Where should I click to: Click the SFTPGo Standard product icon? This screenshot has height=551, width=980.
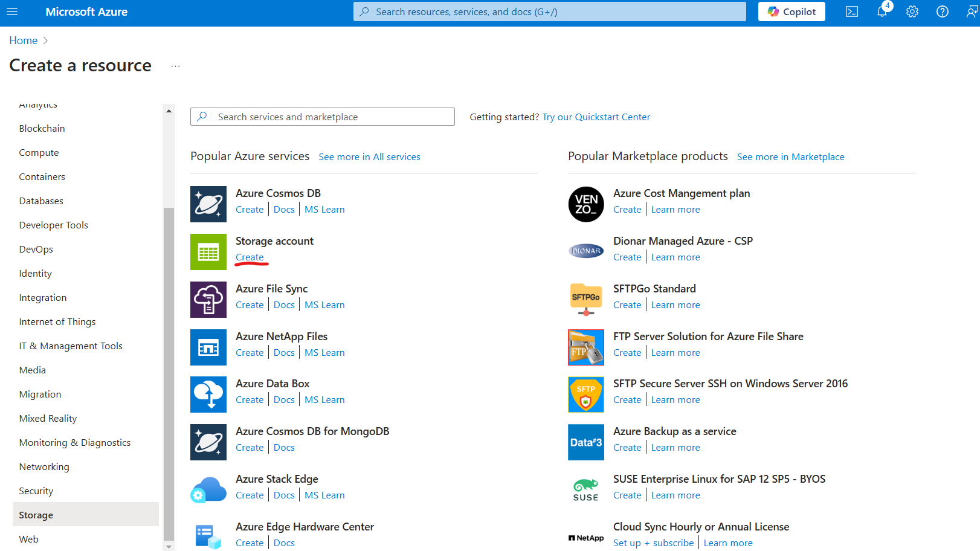585,299
